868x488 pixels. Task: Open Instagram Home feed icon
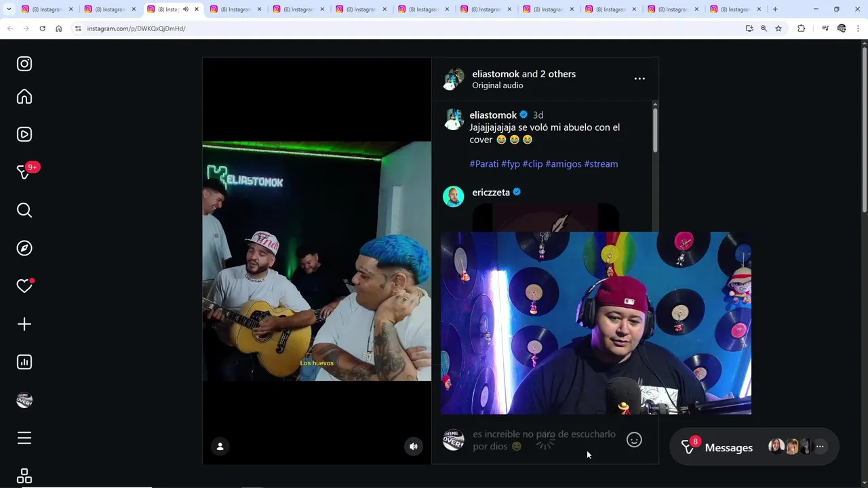click(x=24, y=96)
